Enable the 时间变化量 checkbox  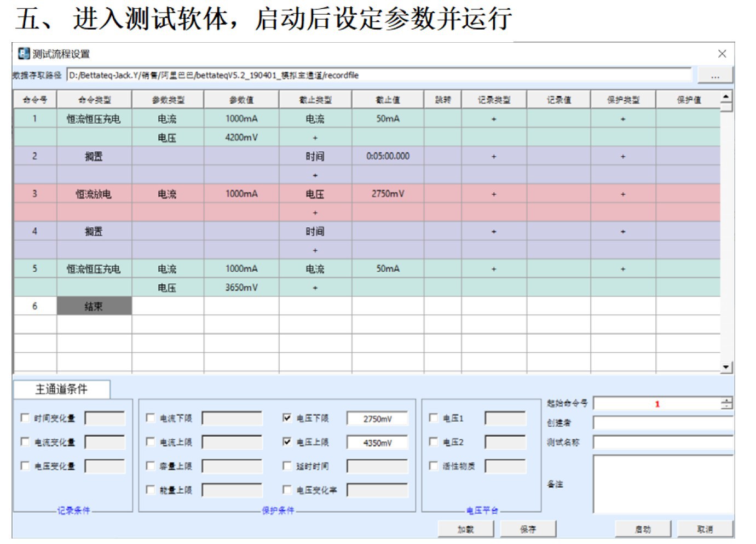click(25, 418)
